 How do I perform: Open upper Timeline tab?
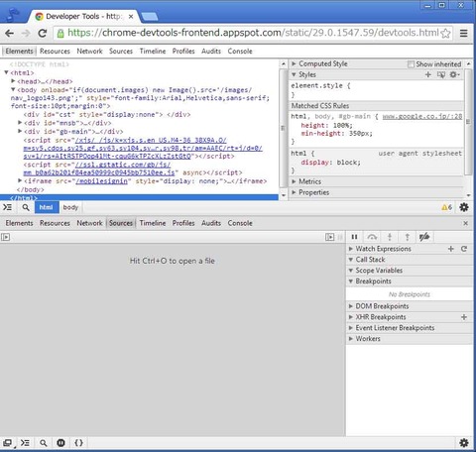tap(153, 52)
